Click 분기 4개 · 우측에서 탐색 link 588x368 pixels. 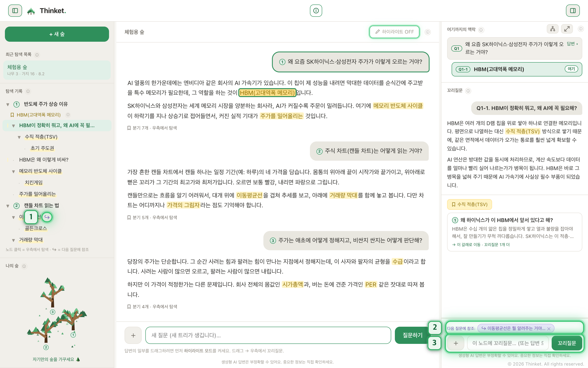coord(152,307)
